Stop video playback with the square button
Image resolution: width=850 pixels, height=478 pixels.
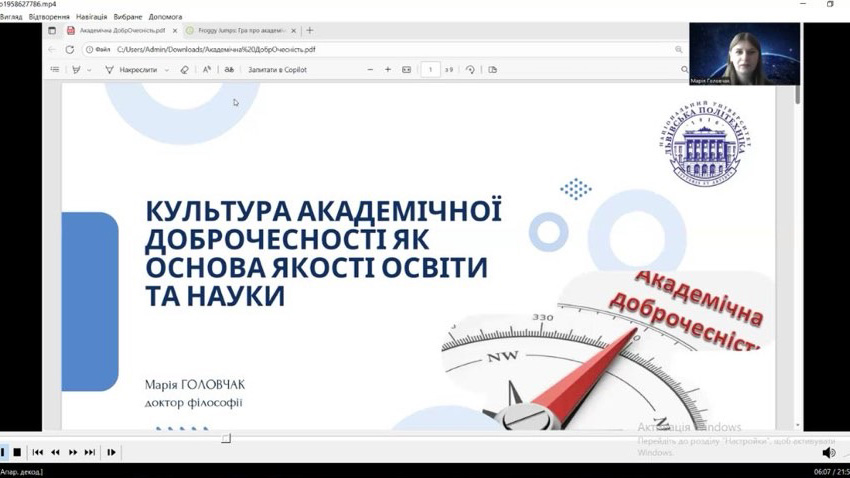[17, 452]
